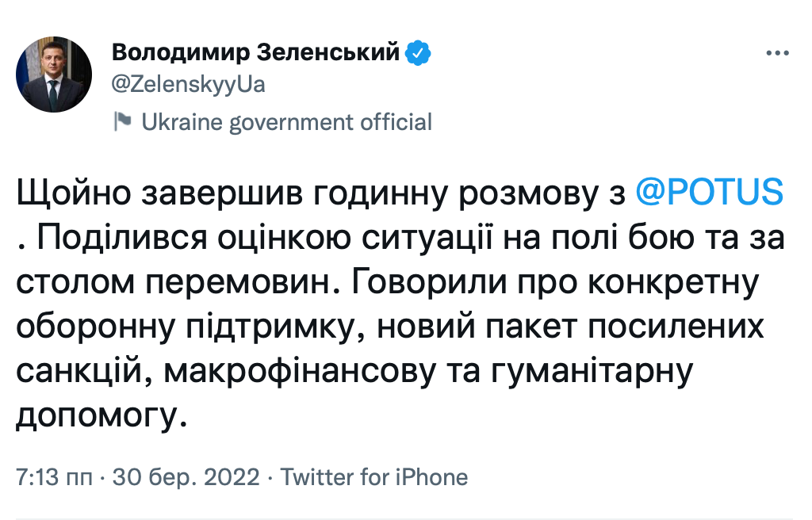Click the word "конкретну" in the tweet
The image size is (812, 520).
[x=681, y=283]
